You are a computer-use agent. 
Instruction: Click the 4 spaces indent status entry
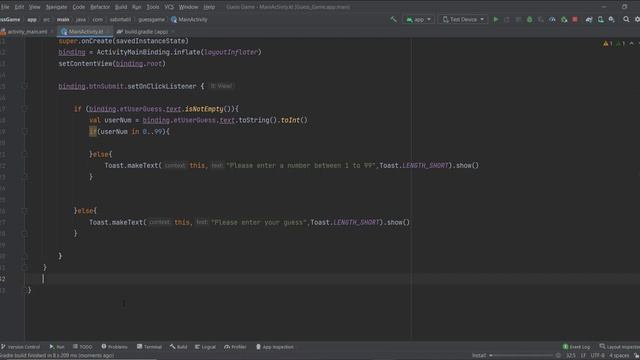(x=619, y=356)
